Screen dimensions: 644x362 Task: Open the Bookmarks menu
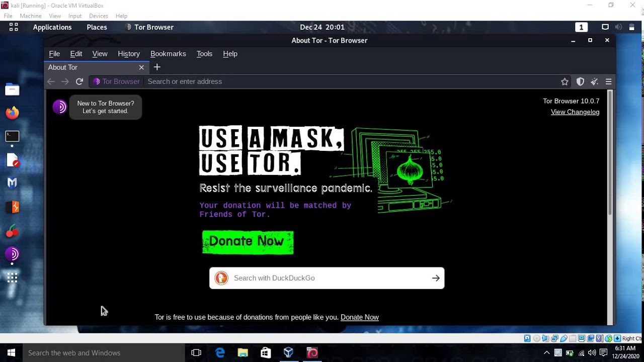tap(168, 54)
